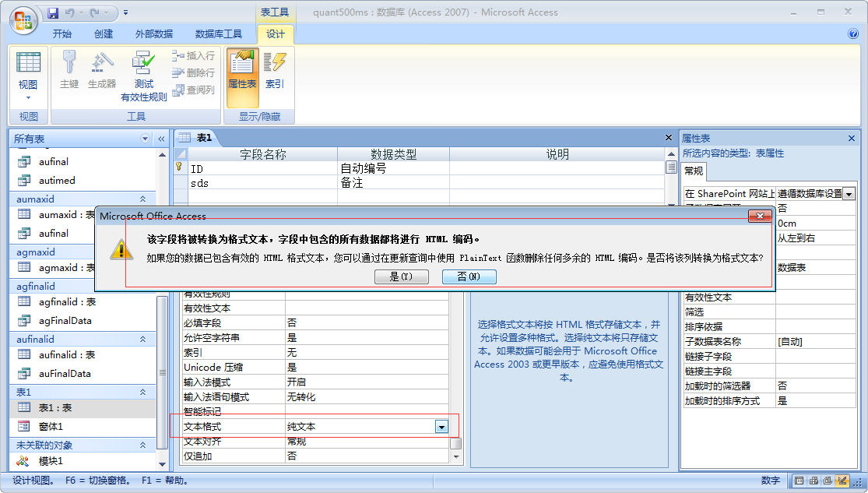Image resolution: width=868 pixels, height=493 pixels.
Task: Select the 设计 ribbon tab
Action: (x=276, y=33)
